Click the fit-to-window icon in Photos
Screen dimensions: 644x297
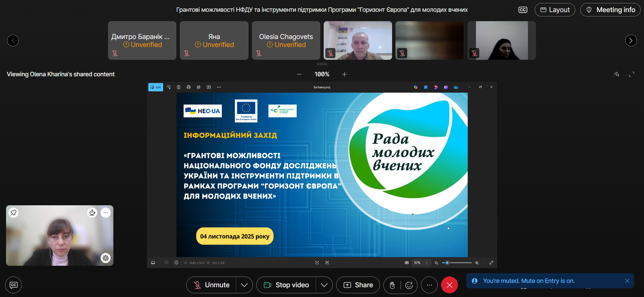tap(407, 263)
